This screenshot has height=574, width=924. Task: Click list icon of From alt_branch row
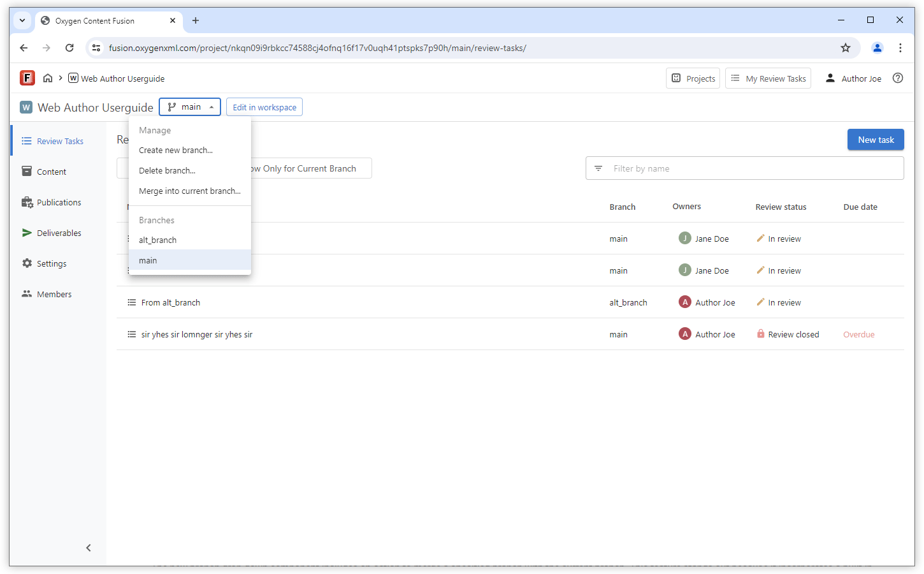[x=132, y=302]
